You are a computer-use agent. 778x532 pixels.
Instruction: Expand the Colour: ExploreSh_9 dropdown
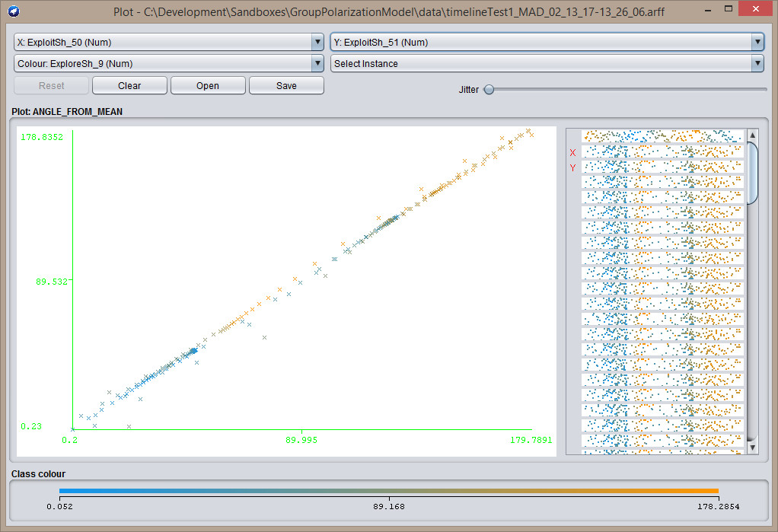pyautogui.click(x=169, y=64)
